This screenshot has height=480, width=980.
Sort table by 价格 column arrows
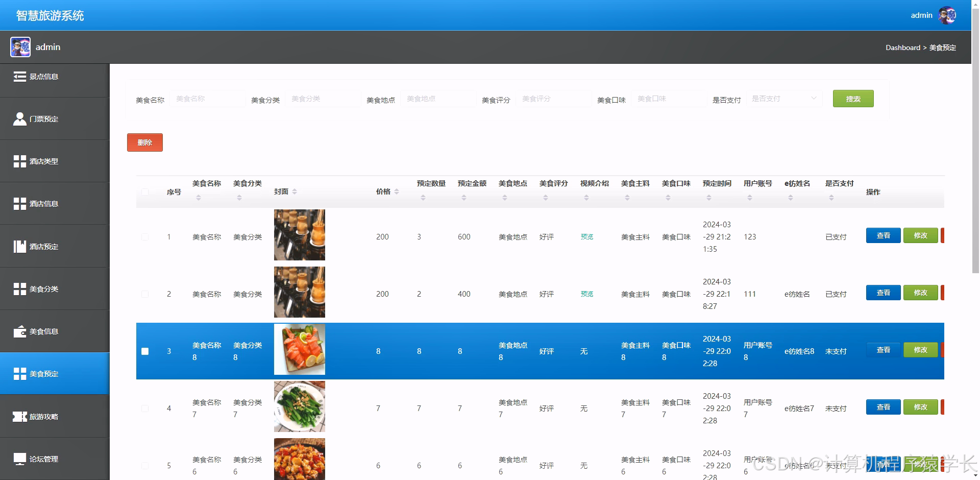point(397,191)
